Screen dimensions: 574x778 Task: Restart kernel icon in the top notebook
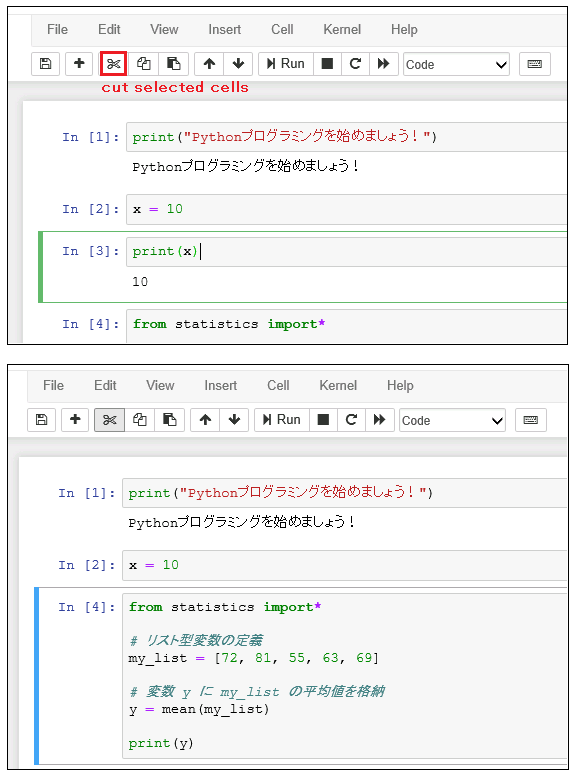[x=355, y=64]
